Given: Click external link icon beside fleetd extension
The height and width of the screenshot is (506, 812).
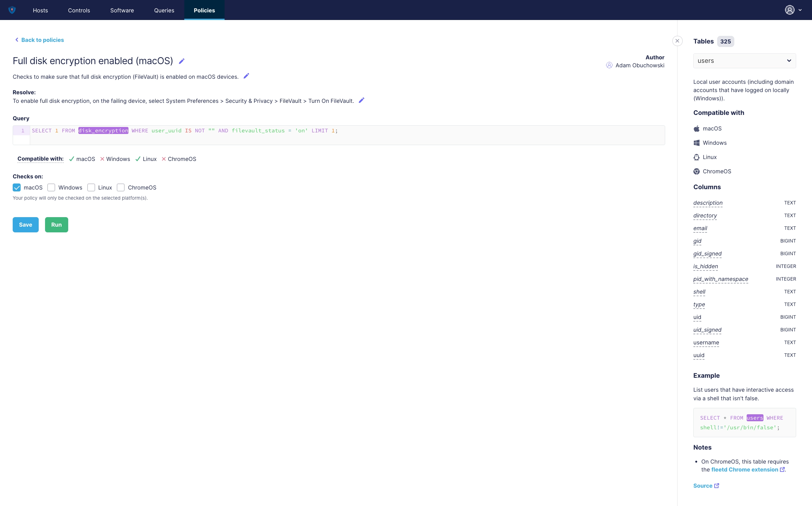Looking at the screenshot, I should (782, 469).
